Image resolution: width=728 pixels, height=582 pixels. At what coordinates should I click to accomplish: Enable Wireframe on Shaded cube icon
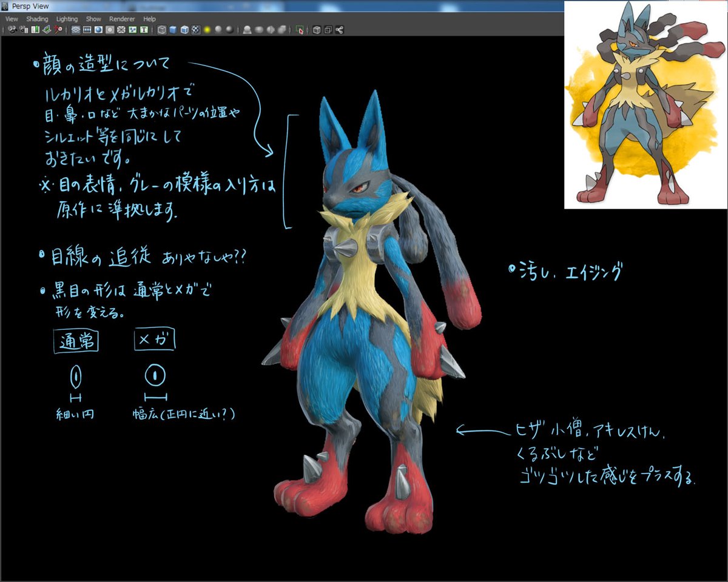[184, 29]
